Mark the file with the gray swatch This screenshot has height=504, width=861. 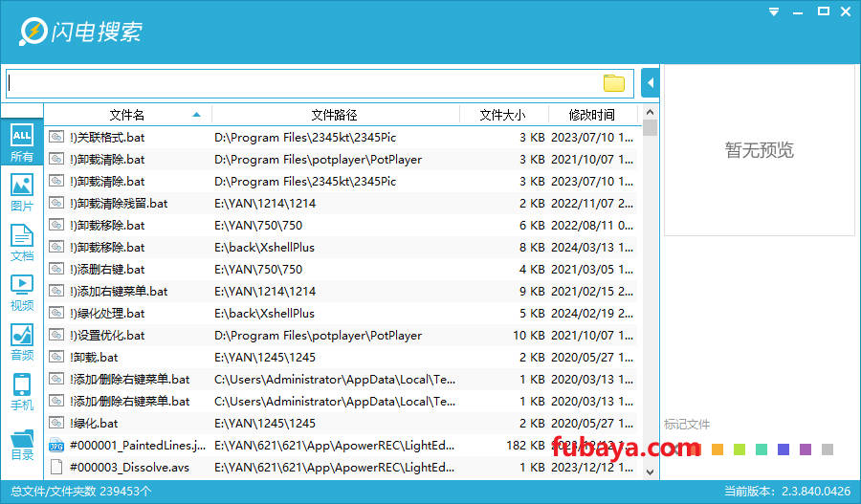click(828, 449)
